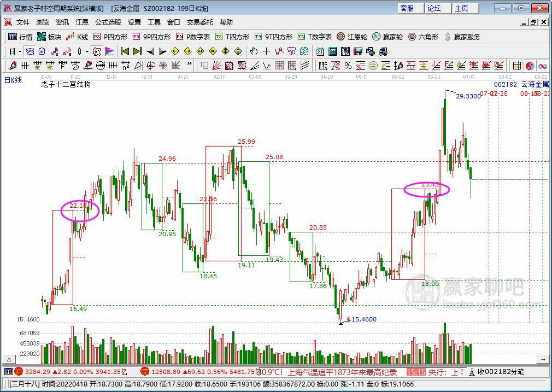Open the 行情 market quotes view
The image size is (552, 392).
click(x=20, y=37)
